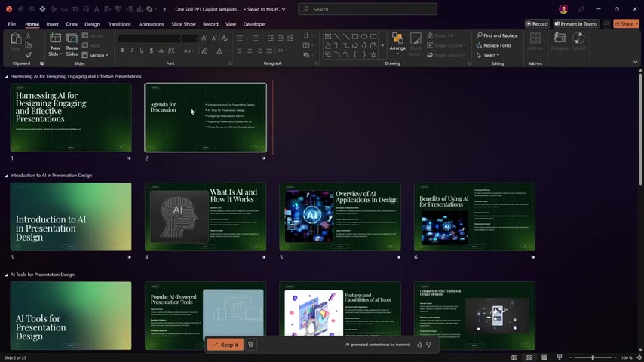Image resolution: width=644 pixels, height=362 pixels.
Task: Click the Format Painter brush icon
Action: click(x=29, y=54)
